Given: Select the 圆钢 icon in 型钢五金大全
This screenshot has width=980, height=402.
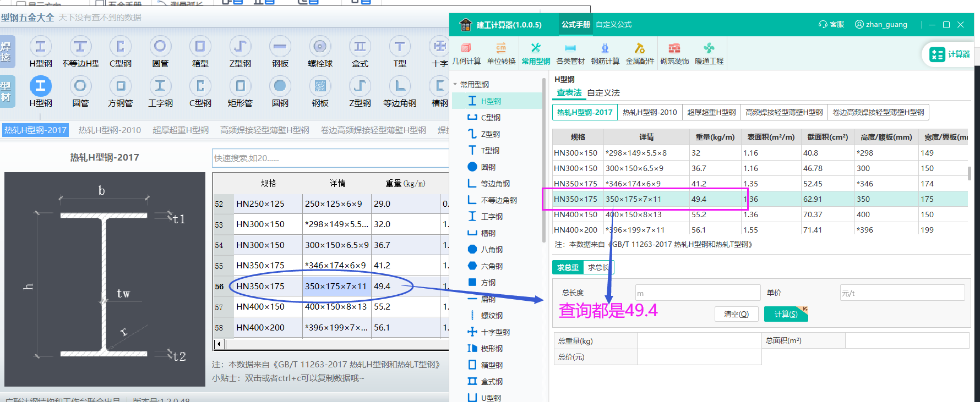Looking at the screenshot, I should [280, 91].
